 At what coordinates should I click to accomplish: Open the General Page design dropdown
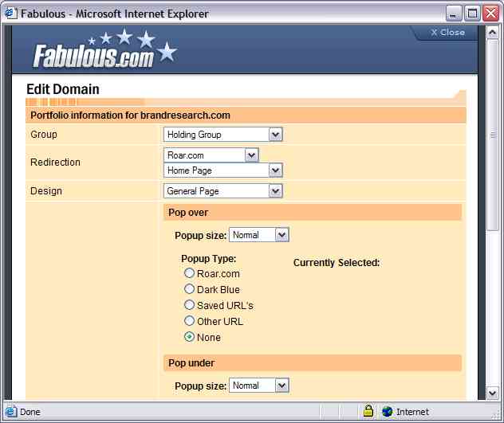[222, 191]
